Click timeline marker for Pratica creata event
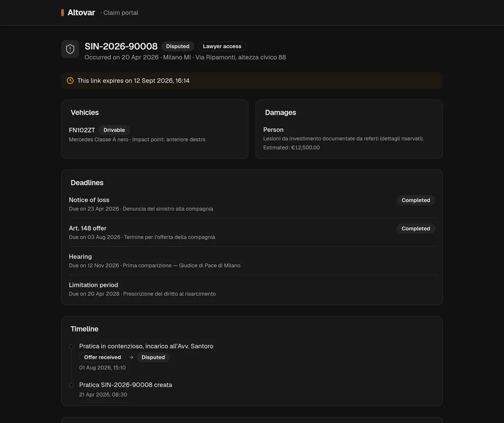 click(x=72, y=385)
